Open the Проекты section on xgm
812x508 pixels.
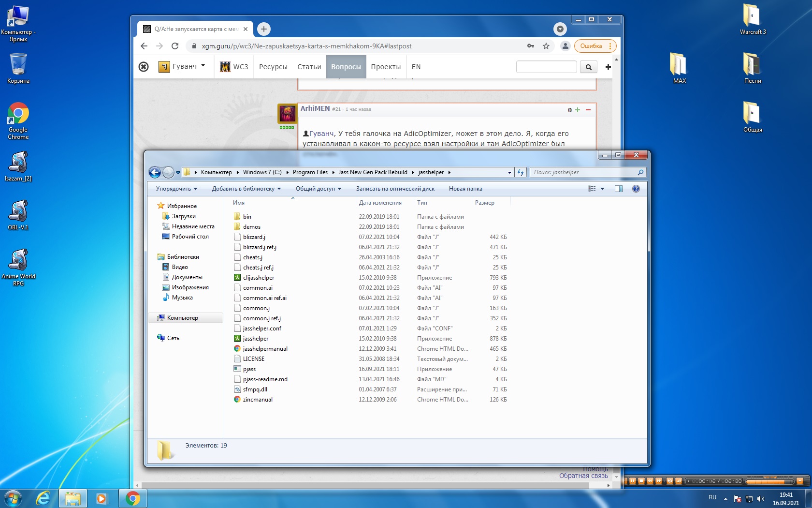pyautogui.click(x=386, y=67)
